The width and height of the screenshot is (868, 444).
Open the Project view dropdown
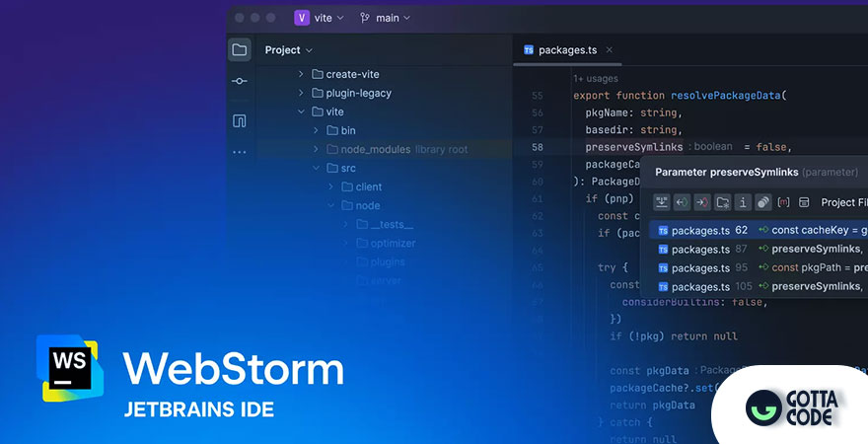(x=288, y=49)
